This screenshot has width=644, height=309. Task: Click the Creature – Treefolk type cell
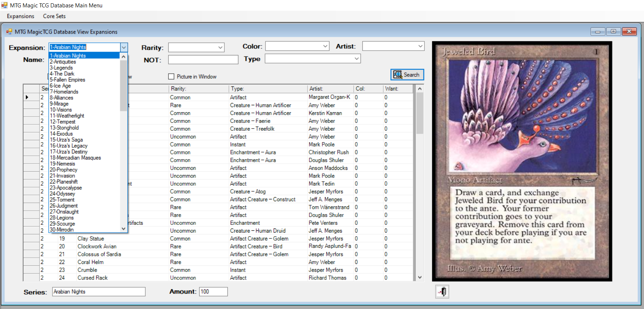268,128
